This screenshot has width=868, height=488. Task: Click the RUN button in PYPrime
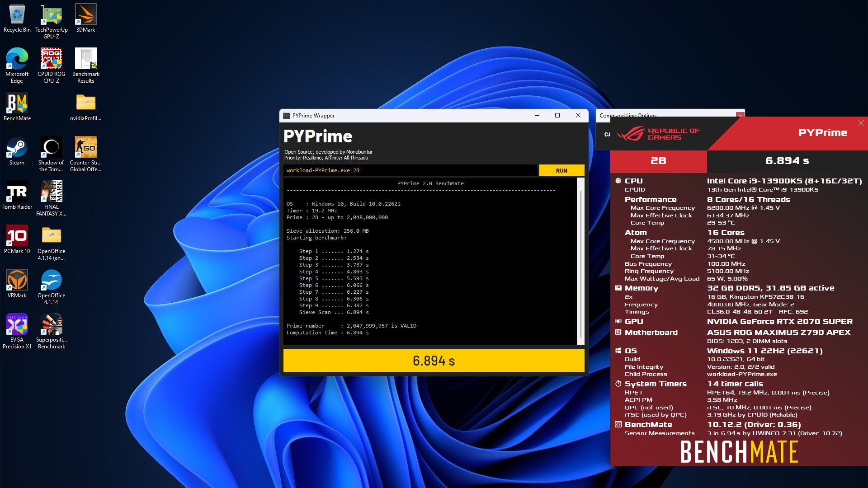pos(561,170)
